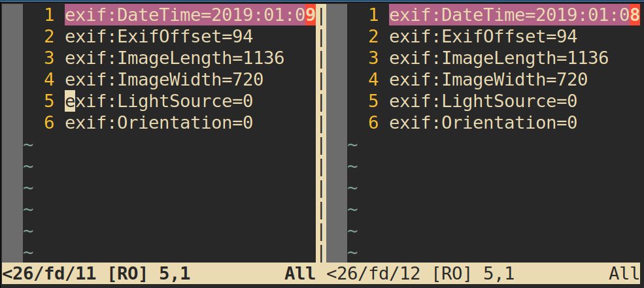Click line number 3 in right pane
The height and width of the screenshot is (288, 644).
[x=373, y=58]
